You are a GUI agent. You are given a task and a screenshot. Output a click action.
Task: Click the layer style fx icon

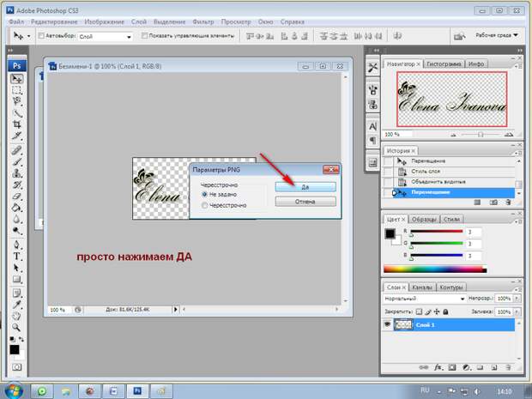pos(438,367)
